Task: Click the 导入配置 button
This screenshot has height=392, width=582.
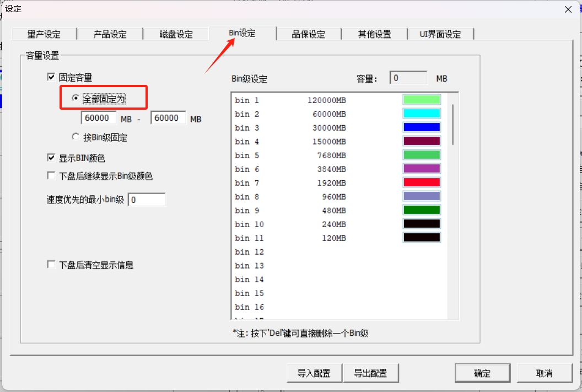Action: click(x=314, y=373)
